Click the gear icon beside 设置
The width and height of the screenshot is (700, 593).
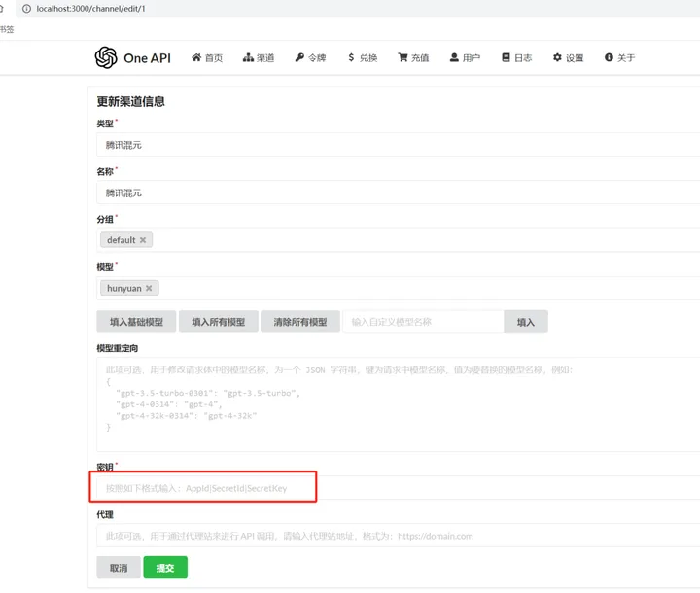557,57
